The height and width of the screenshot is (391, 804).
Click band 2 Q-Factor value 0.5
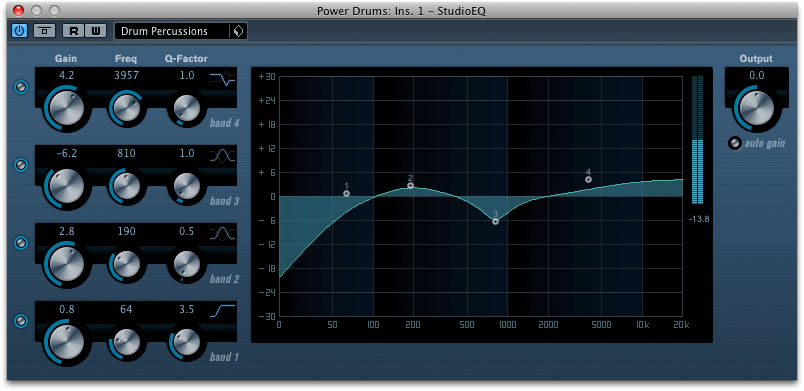click(187, 231)
